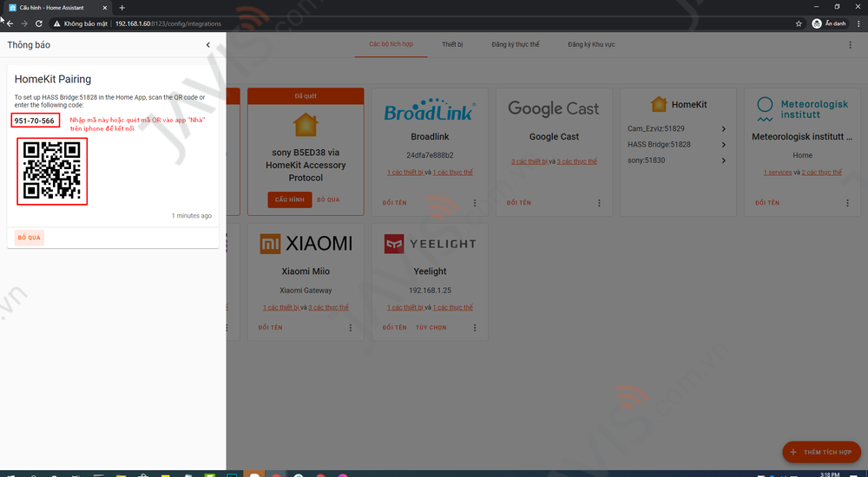Open the Broadlink card three-dot menu
The width and height of the screenshot is (868, 477).
tap(475, 203)
